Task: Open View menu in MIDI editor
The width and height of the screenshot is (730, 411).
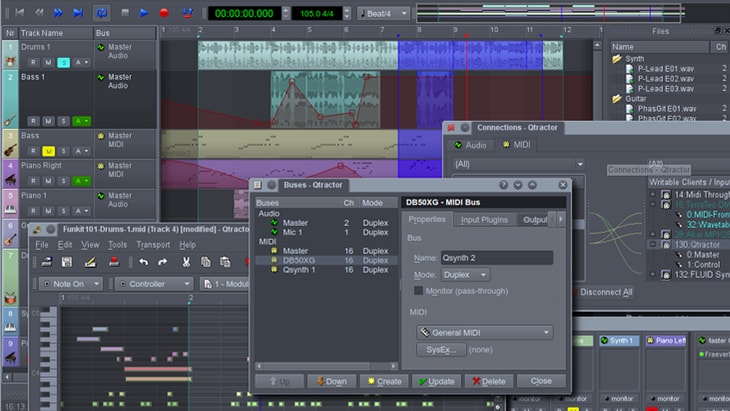Action: pos(90,244)
